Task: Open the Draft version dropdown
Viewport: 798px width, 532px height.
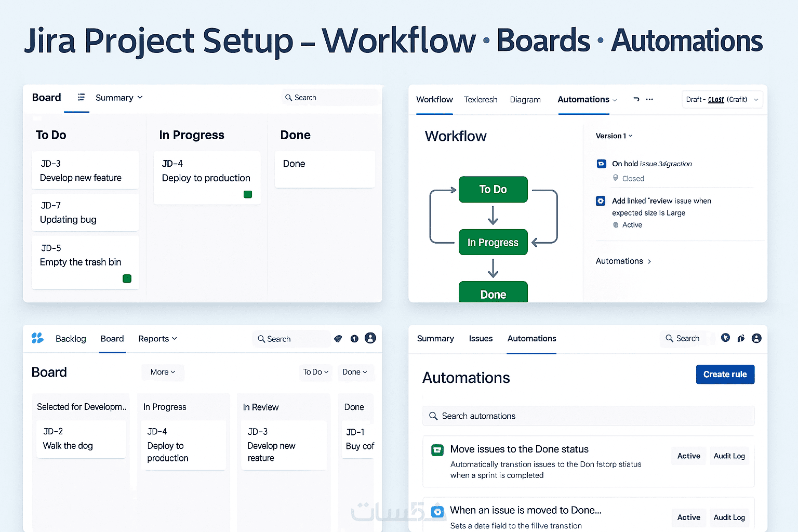Action: click(x=722, y=99)
